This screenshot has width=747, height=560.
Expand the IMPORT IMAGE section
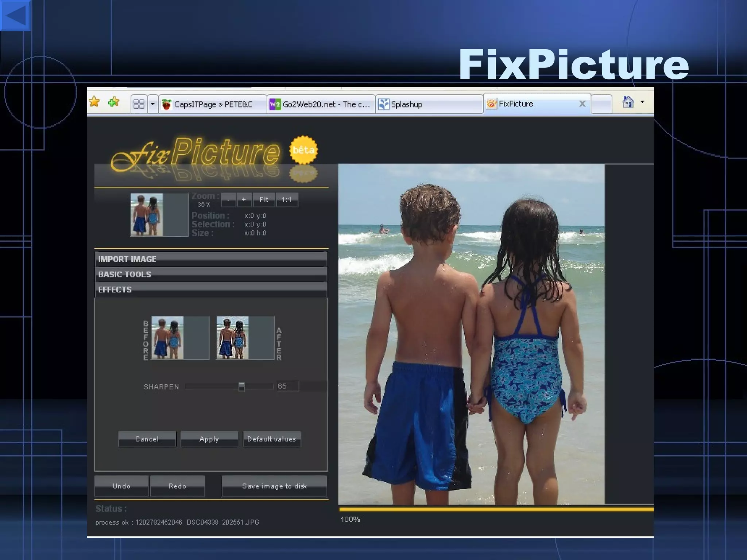[211, 259]
